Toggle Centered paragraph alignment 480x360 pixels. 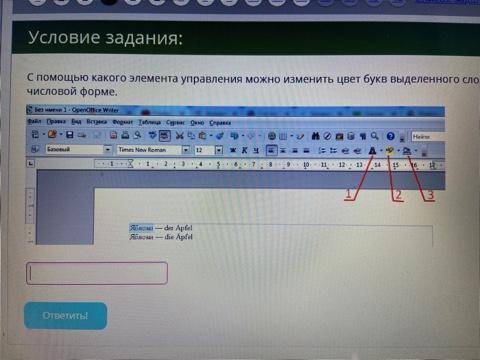click(283, 151)
